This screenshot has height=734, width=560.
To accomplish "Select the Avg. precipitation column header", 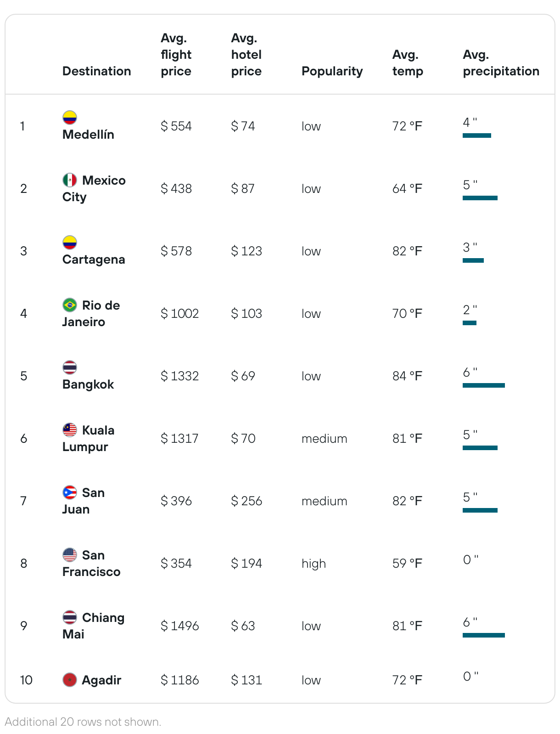I will point(501,63).
